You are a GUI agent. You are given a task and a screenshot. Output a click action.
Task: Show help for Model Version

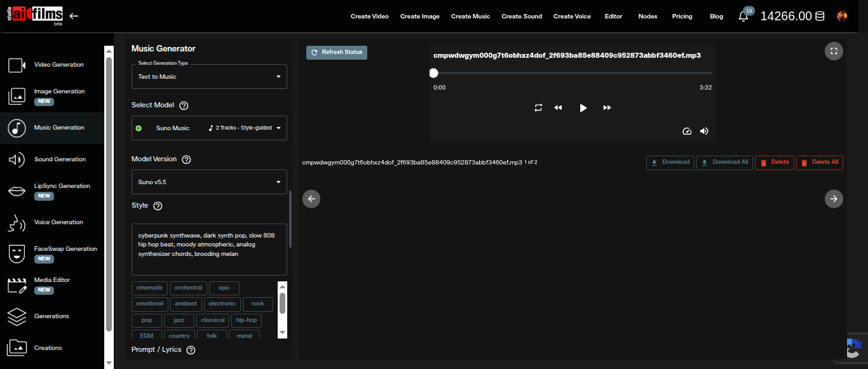(187, 159)
